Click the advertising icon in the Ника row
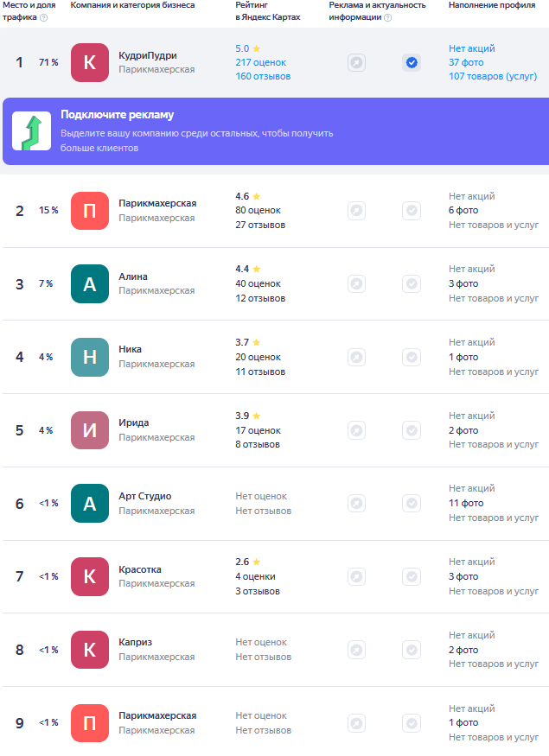Screen dimensions: 549x756 (x=356, y=357)
